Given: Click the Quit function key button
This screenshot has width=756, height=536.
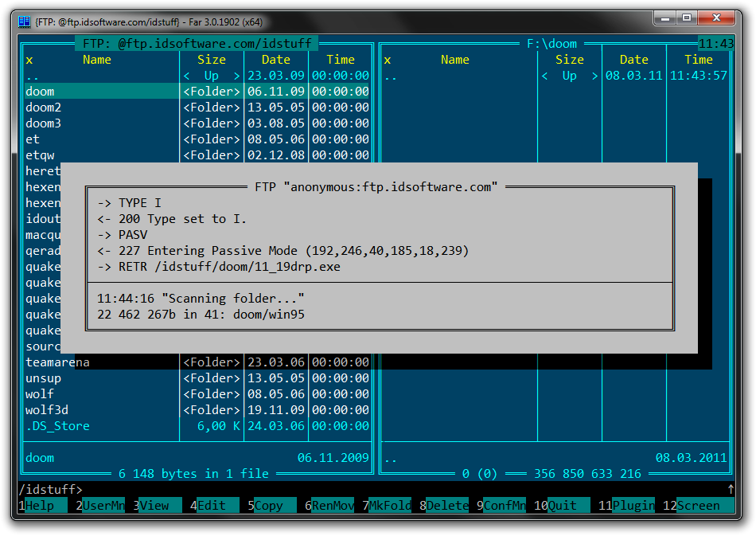Looking at the screenshot, I should coord(567,505).
